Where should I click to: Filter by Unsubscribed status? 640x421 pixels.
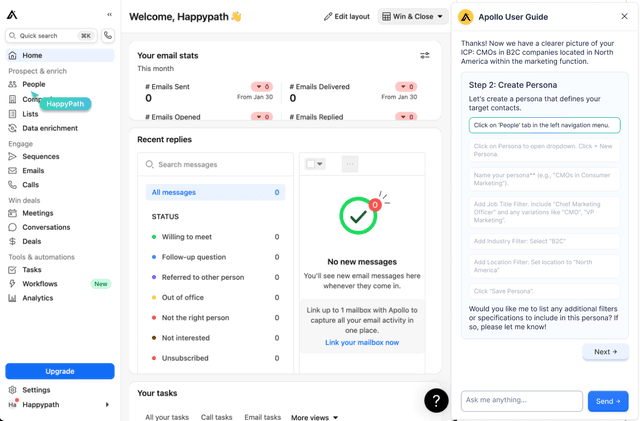click(215, 358)
